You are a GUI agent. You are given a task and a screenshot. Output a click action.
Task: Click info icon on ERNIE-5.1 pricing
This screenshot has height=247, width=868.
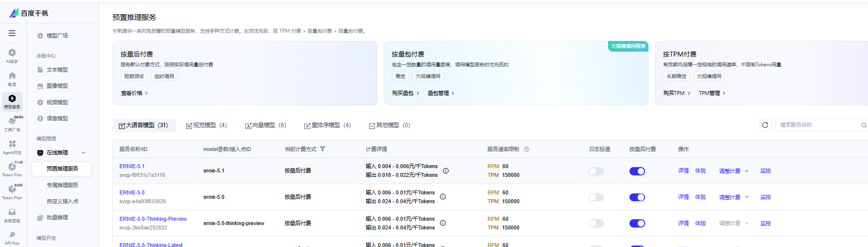pos(446,171)
